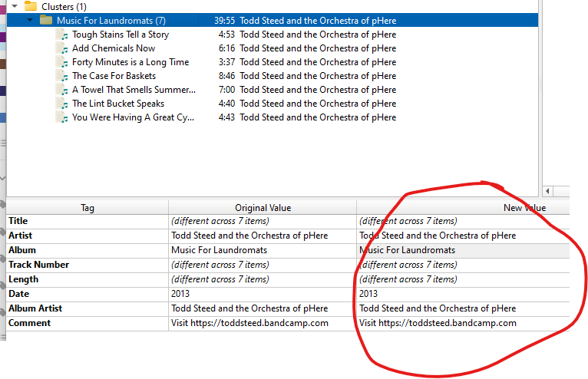Click the Tag column header
This screenshot has width=588, height=379.
pyautogui.click(x=88, y=208)
